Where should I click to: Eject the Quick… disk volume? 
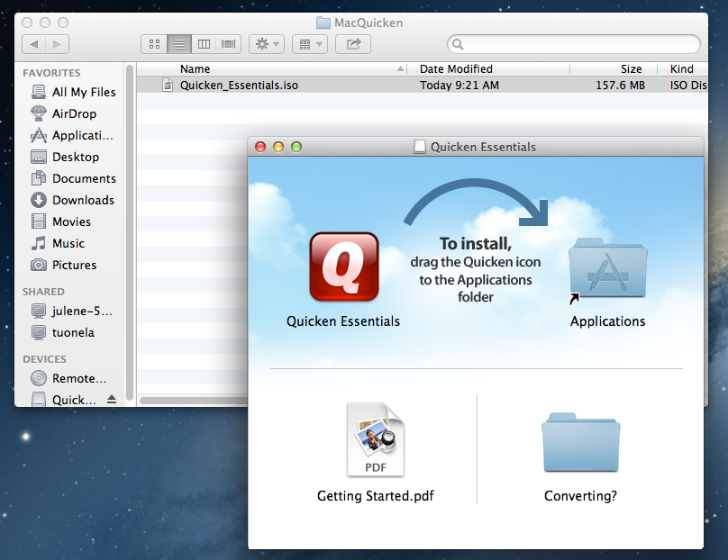[112, 399]
